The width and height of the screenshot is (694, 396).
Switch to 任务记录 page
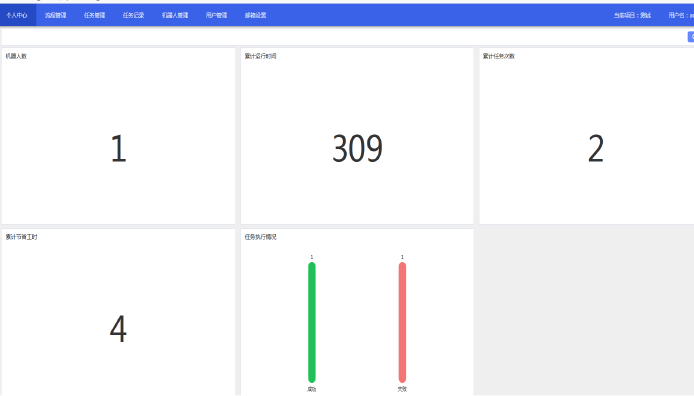tap(133, 15)
